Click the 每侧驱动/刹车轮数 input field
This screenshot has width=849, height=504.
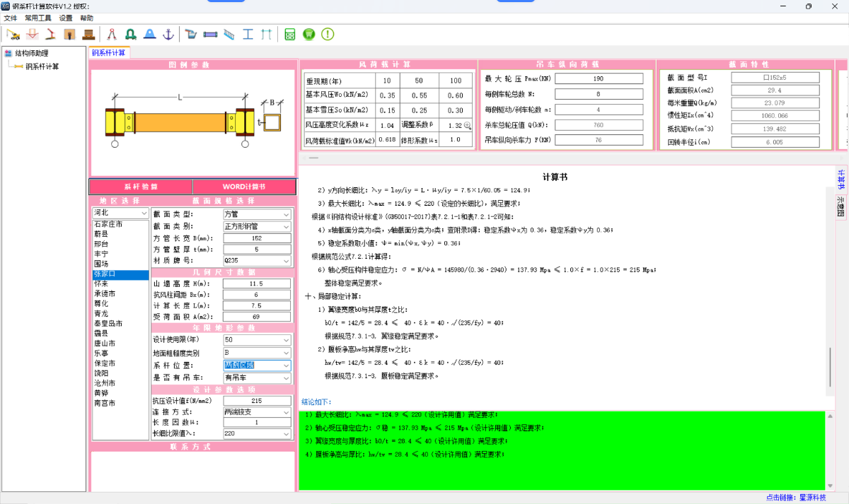click(599, 110)
